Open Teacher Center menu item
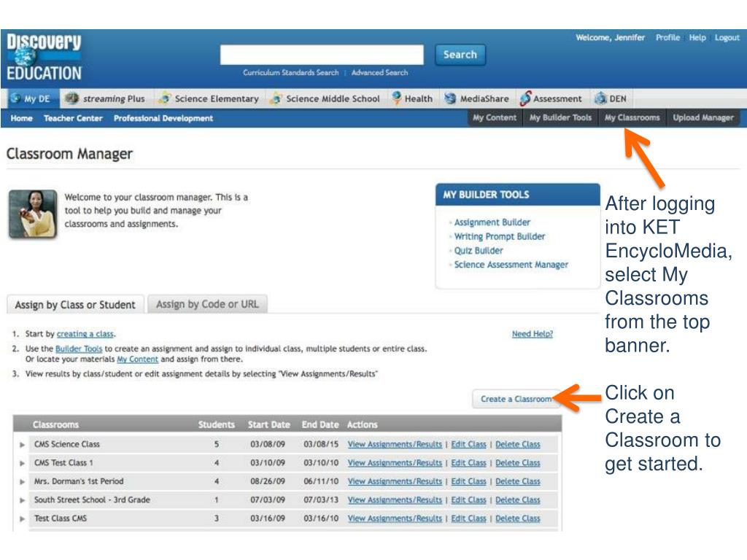The image size is (747, 560). 73,118
